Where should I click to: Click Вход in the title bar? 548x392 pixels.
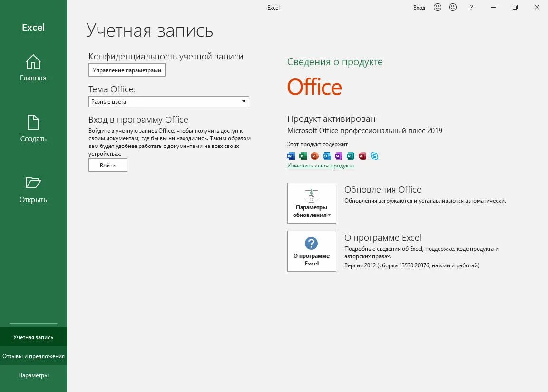(420, 8)
